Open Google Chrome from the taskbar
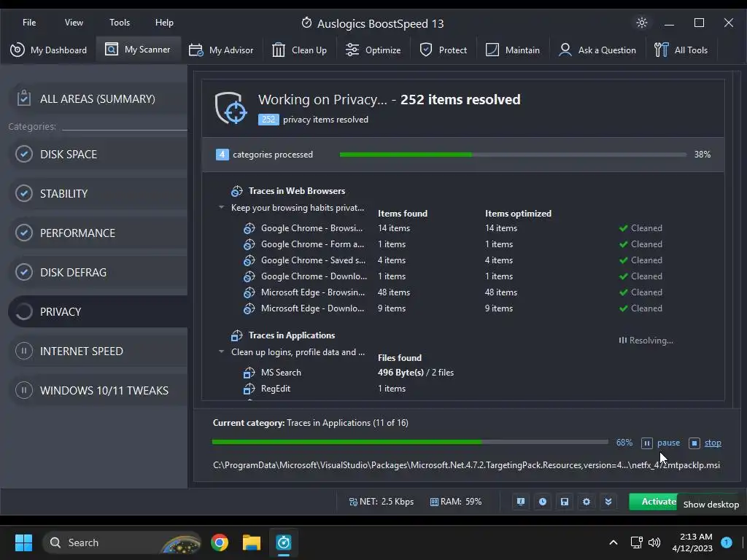The image size is (747, 560). 220,542
